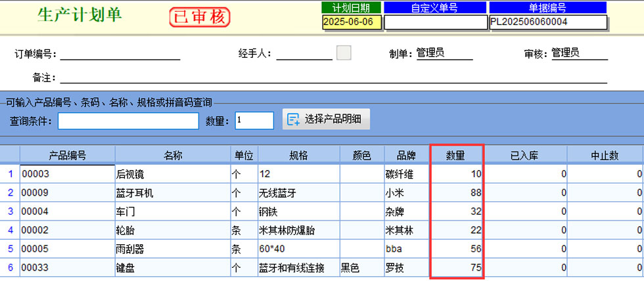The height and width of the screenshot is (281, 644).
Task: Click the 单据编号 field PL202506060004
Action: coord(547,22)
